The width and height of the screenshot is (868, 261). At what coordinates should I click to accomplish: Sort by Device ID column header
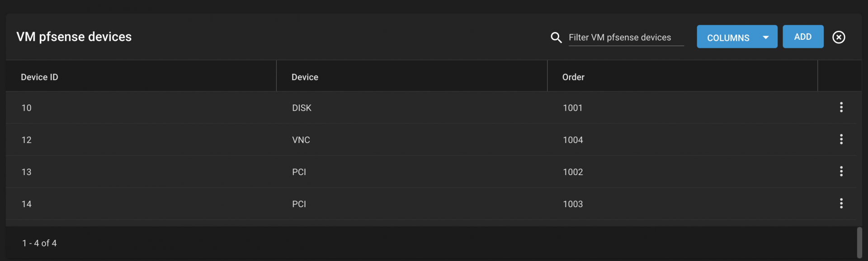(39, 77)
